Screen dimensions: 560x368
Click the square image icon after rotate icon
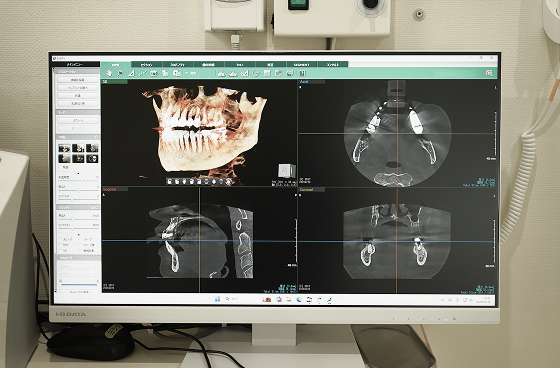[x=267, y=73]
